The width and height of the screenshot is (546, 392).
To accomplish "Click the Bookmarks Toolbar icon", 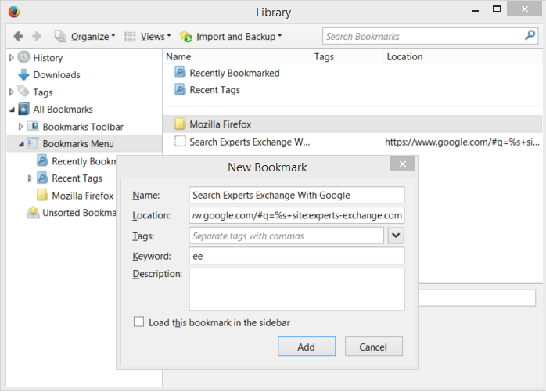I will 33,126.
